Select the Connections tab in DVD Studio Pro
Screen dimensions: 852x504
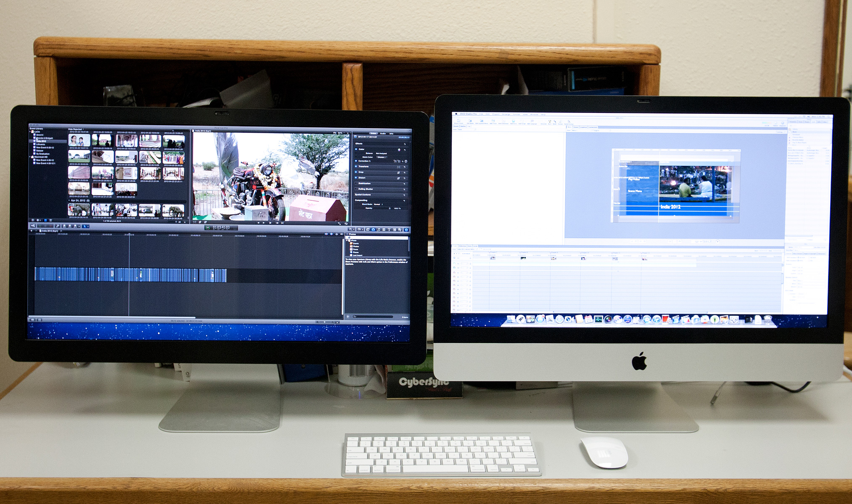point(593,127)
